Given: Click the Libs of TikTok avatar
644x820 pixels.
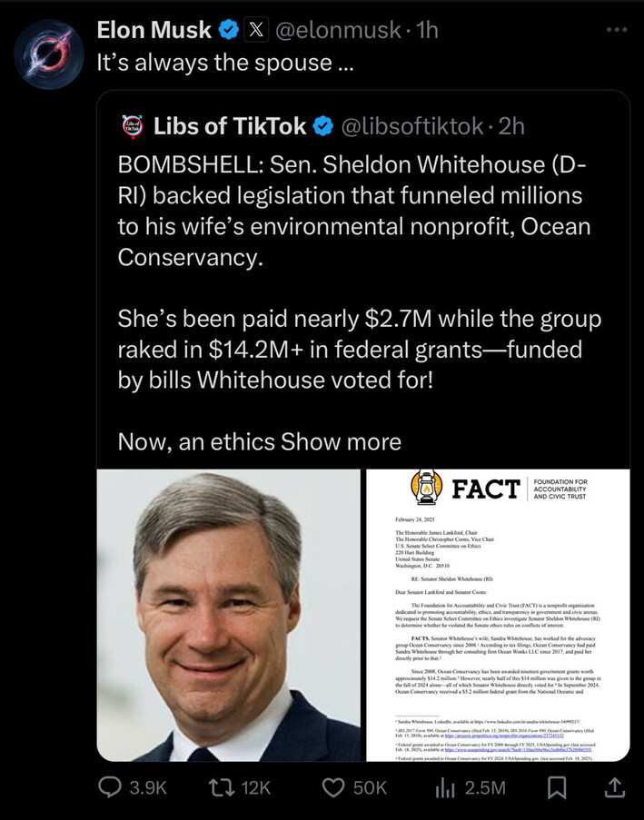Looking at the screenshot, I should pyautogui.click(x=132, y=127).
